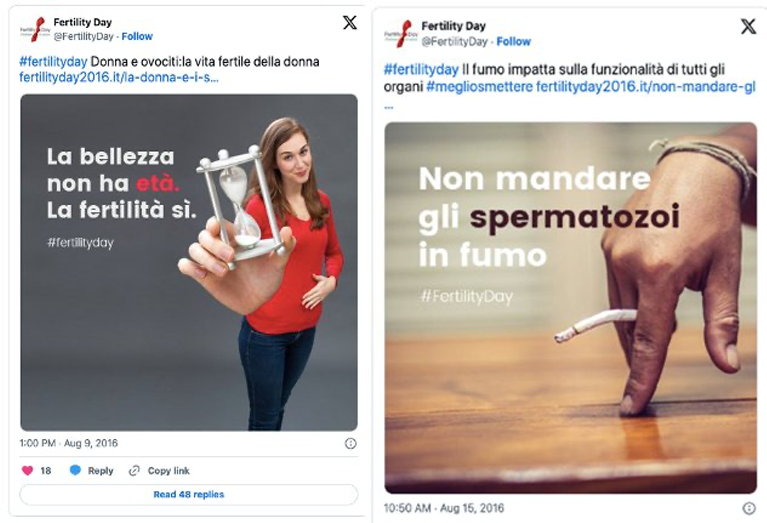Click the X logo on left tweet
This screenshot has height=523, width=767.
350,23
